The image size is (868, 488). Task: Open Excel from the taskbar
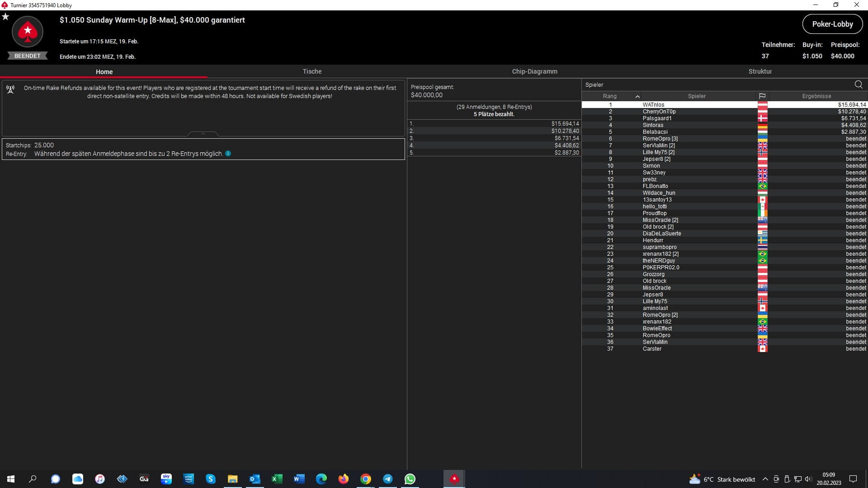pyautogui.click(x=277, y=479)
